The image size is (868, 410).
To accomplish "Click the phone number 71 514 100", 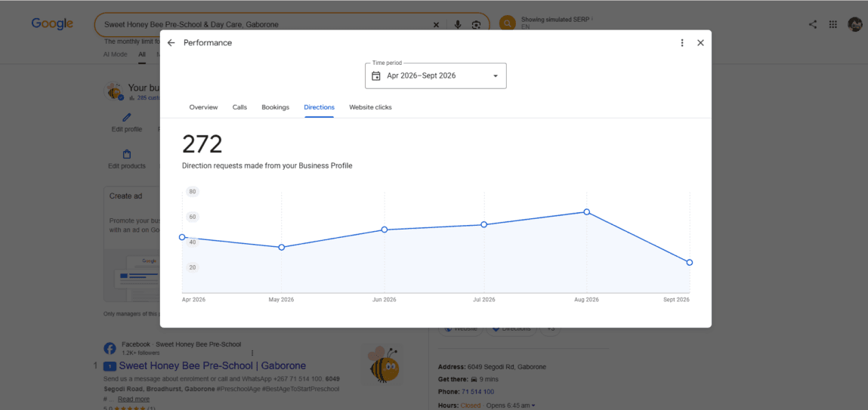I will (x=477, y=392).
